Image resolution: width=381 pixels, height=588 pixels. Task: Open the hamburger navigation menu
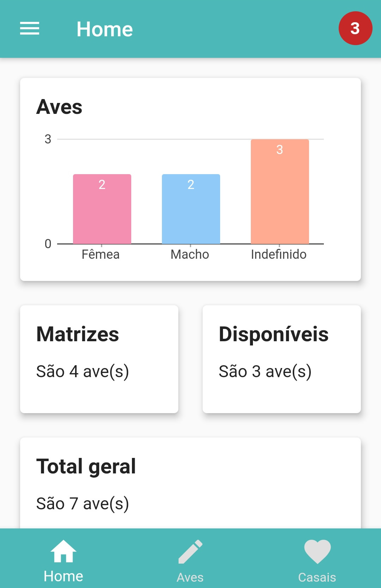[x=30, y=29]
